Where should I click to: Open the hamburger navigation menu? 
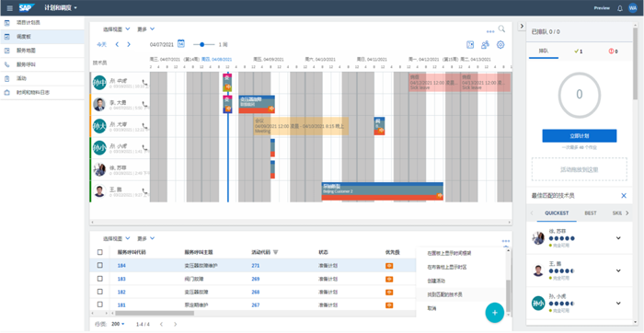[x=10, y=8]
